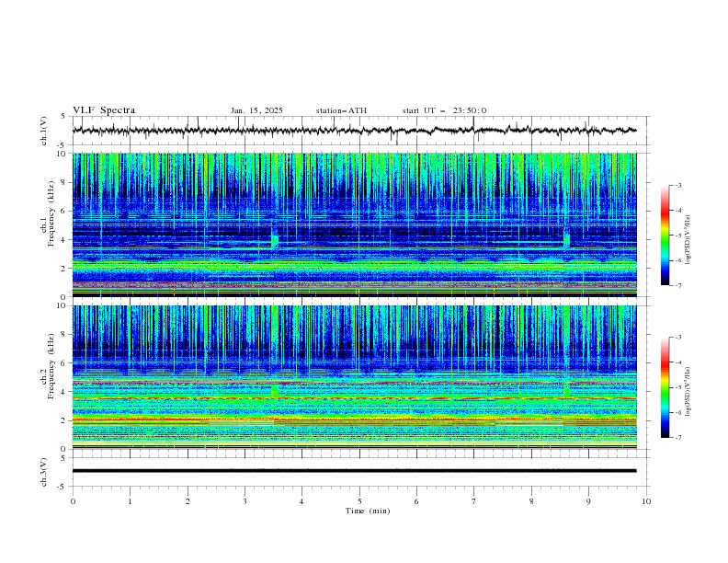Screen dimensions: 728x563
Task: Click the "8" tick label on Time axis
Action: 531,501
